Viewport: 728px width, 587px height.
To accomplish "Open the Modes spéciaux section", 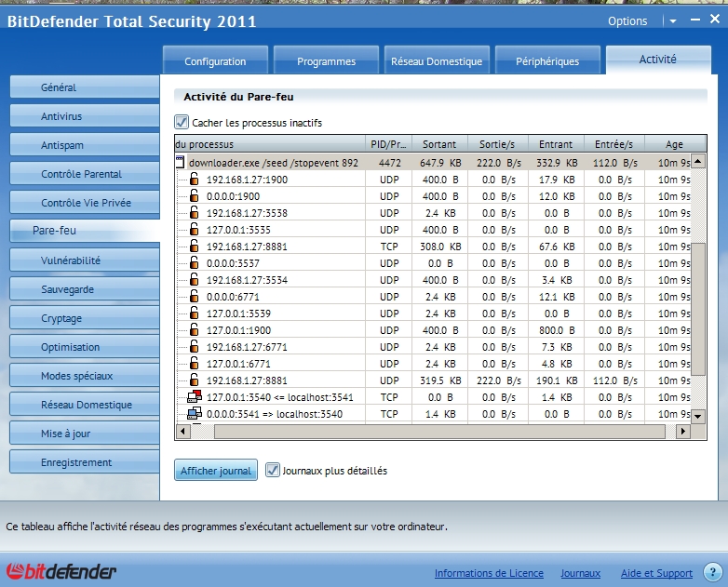I will [x=85, y=376].
